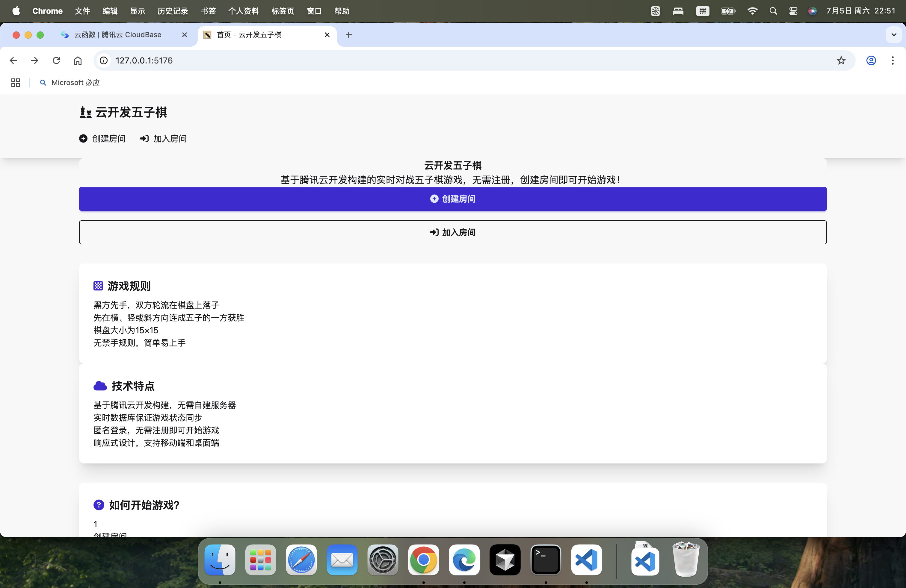Open the 窗口 menu

[315, 11]
